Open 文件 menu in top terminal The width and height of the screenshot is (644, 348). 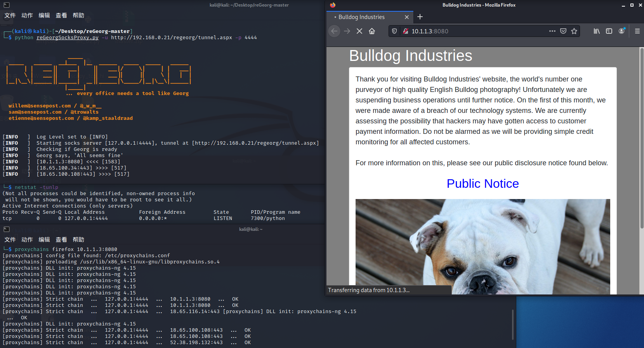pyautogui.click(x=10, y=16)
